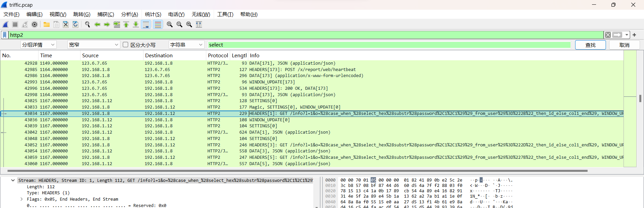Click the packet list vertical scrollbar thumb

[x=640, y=98]
